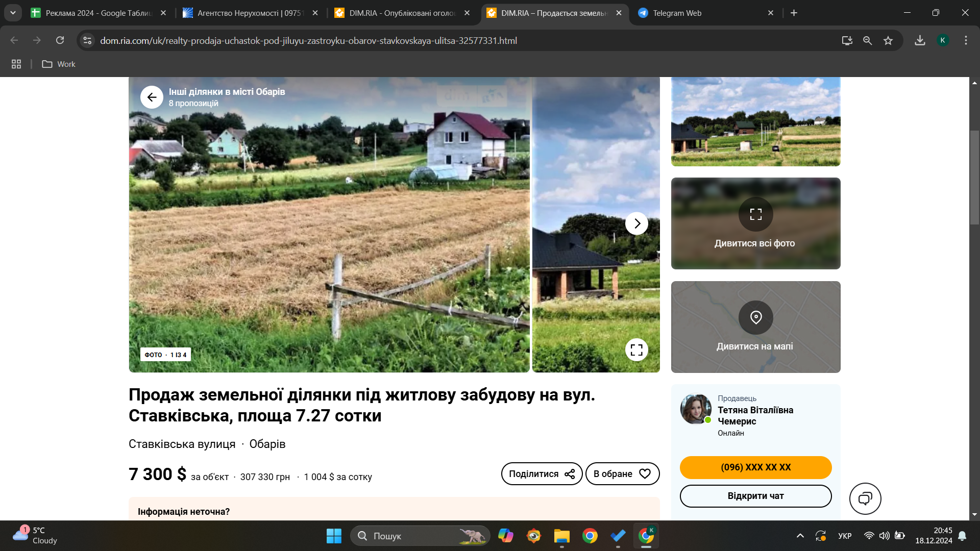Open Дивитися на мапі map thumbnail

click(x=755, y=327)
